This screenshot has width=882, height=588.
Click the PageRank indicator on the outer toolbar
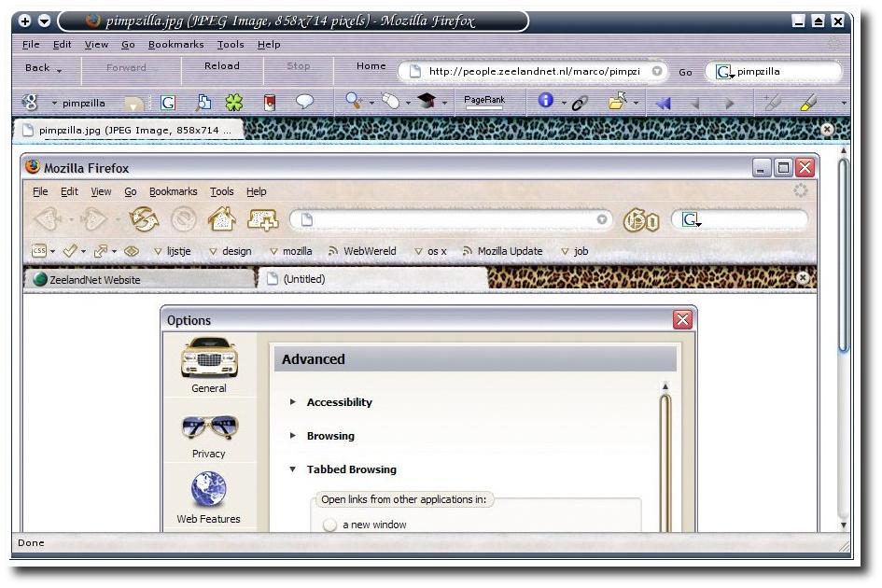click(x=484, y=102)
